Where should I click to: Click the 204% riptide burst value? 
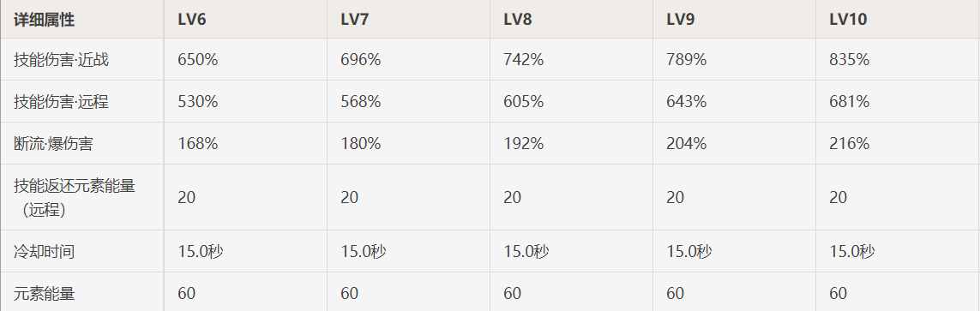(x=687, y=144)
